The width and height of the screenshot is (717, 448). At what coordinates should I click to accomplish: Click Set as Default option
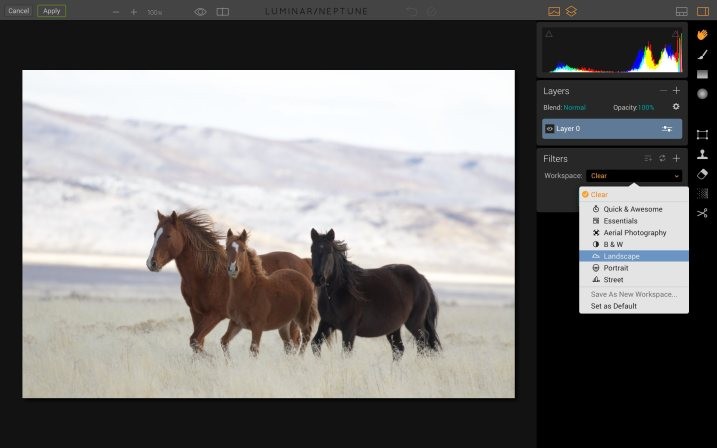click(634, 306)
